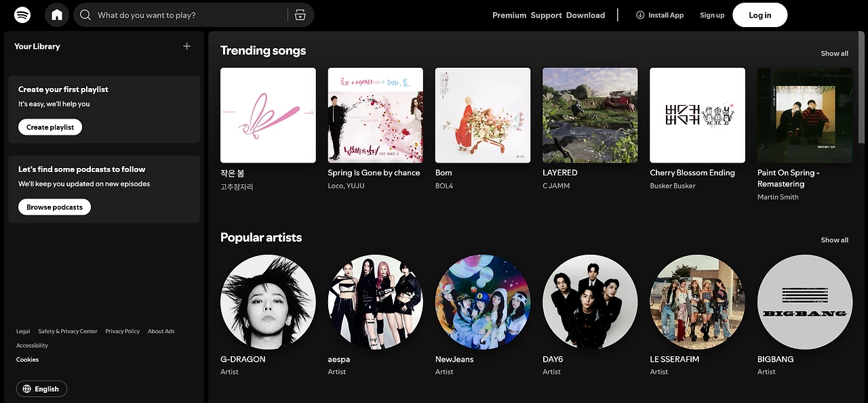Open the Premium link
Image resolution: width=868 pixels, height=403 pixels.
click(x=509, y=15)
